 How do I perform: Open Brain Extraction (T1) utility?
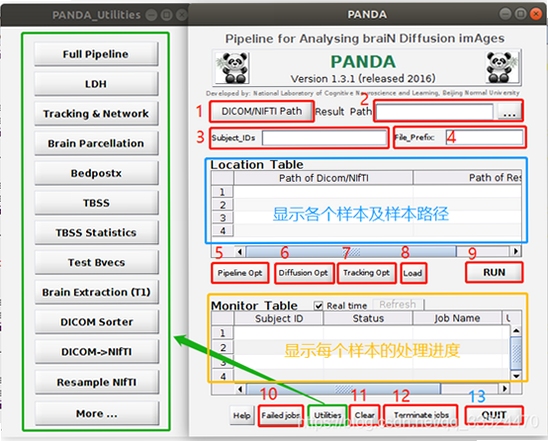[96, 292]
